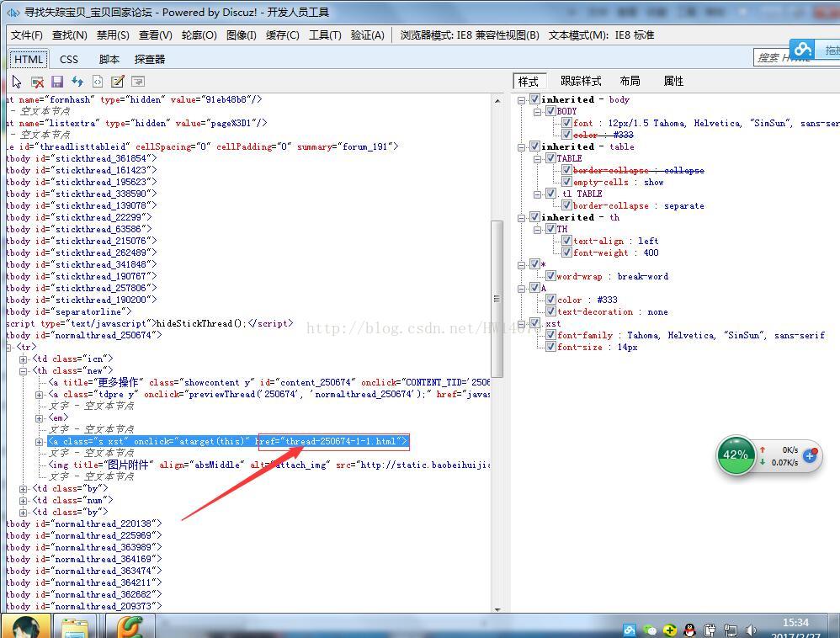Click the element source code document icon
Viewport: 840px width, 638px height.
pos(98,82)
